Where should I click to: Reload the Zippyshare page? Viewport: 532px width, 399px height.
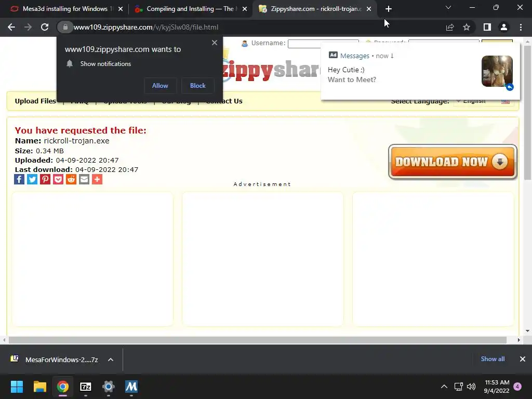pos(45,27)
